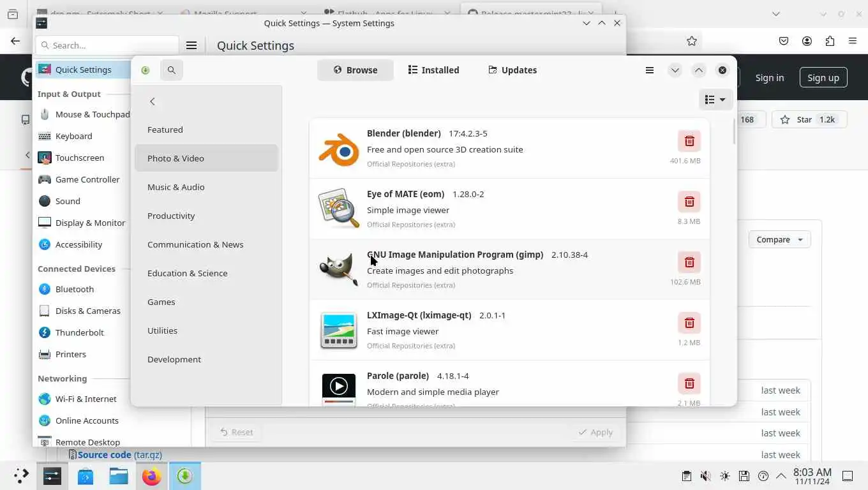Viewport: 868px width, 490px height.
Task: Open the KDE application launcher
Action: click(x=20, y=476)
